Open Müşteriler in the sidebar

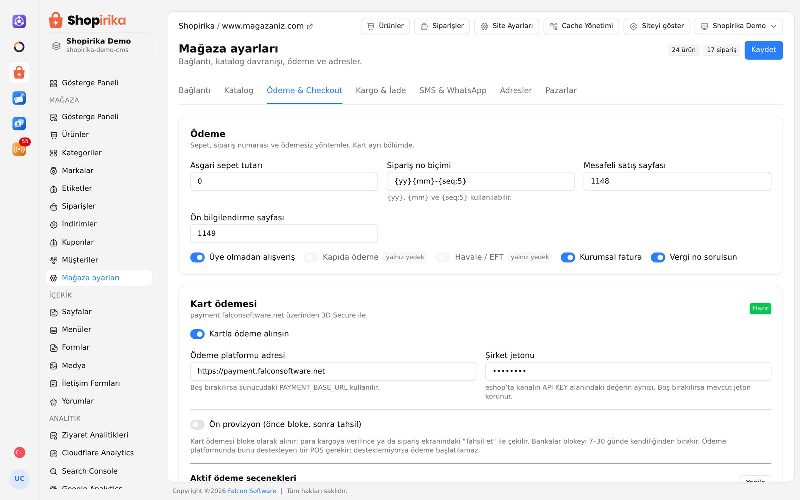point(99,260)
